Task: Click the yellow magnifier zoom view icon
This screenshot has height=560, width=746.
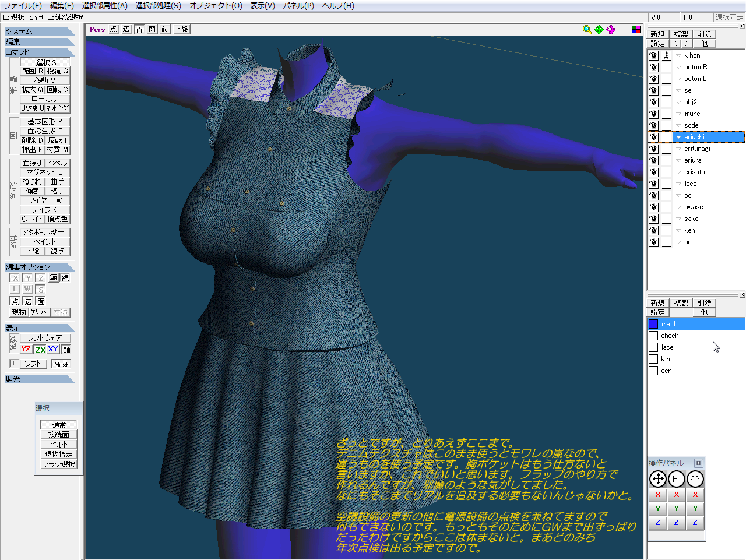Action: [587, 30]
